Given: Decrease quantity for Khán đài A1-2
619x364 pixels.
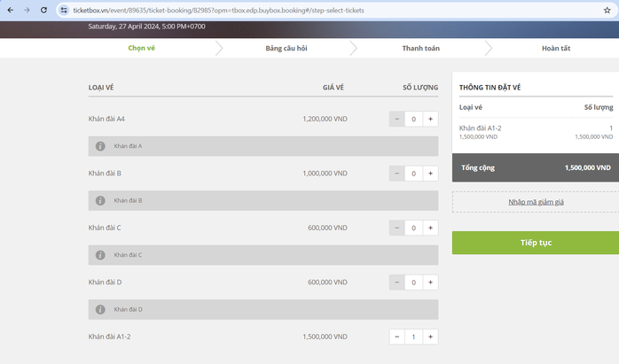Looking at the screenshot, I should click(396, 337).
